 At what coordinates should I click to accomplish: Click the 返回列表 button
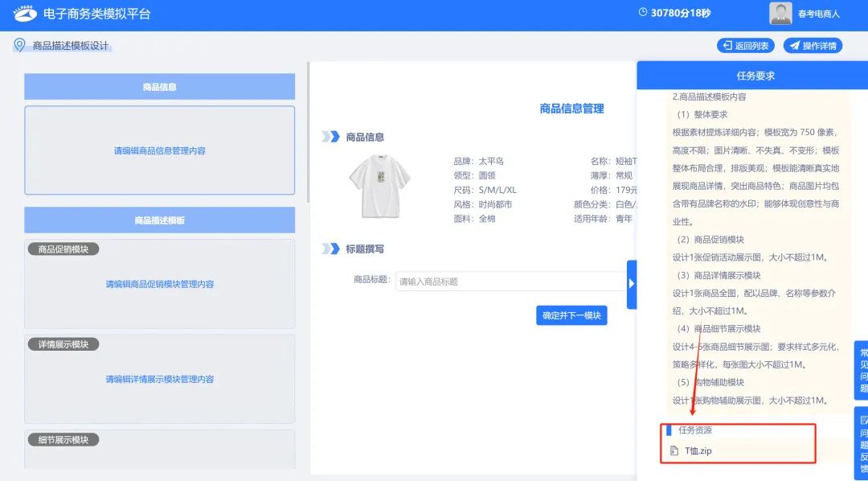[x=746, y=45]
